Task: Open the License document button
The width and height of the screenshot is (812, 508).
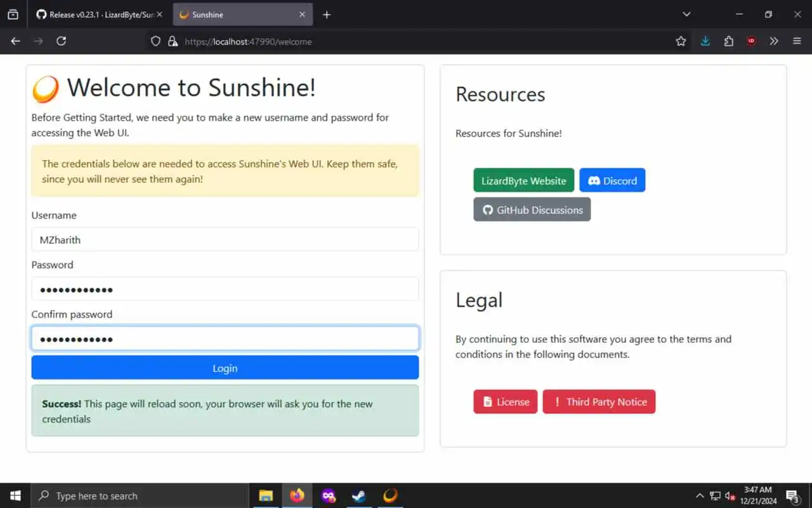Action: click(505, 402)
